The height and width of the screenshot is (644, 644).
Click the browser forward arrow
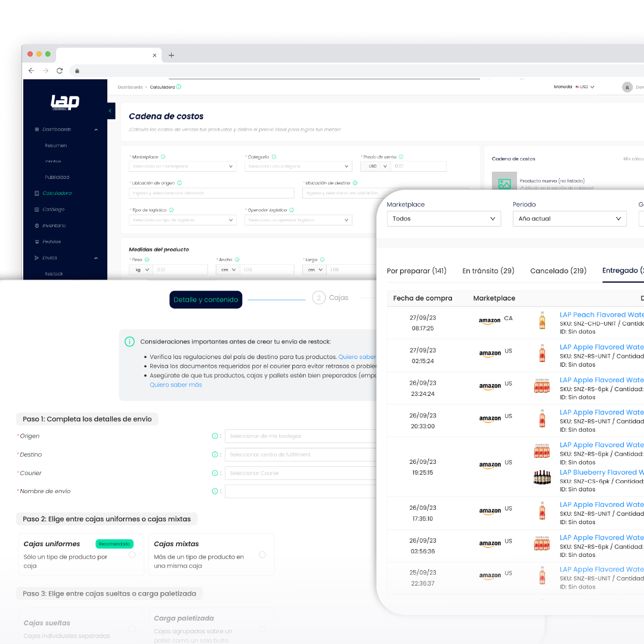(x=45, y=70)
